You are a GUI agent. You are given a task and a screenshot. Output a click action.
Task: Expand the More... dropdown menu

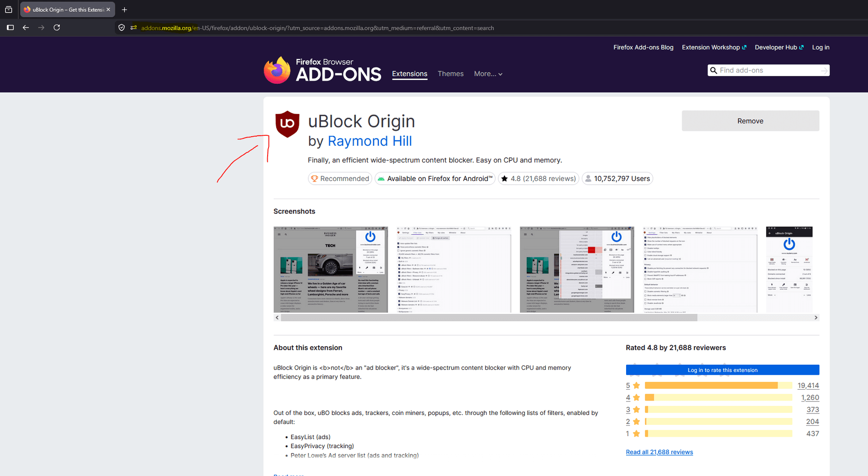[488, 74]
